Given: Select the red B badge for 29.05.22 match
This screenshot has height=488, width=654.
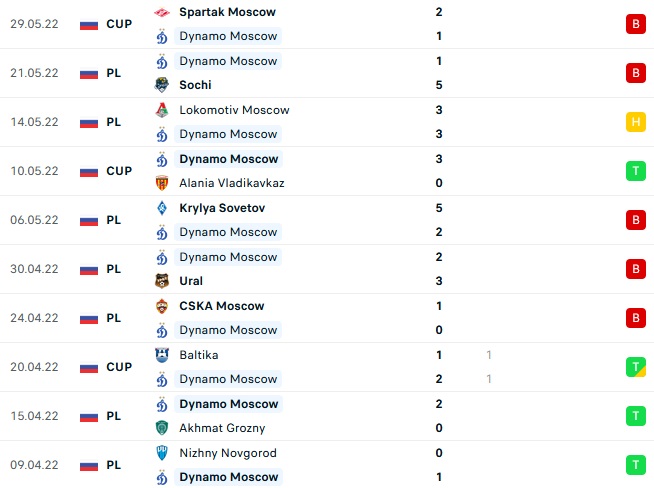Looking at the screenshot, I should (x=634, y=24).
